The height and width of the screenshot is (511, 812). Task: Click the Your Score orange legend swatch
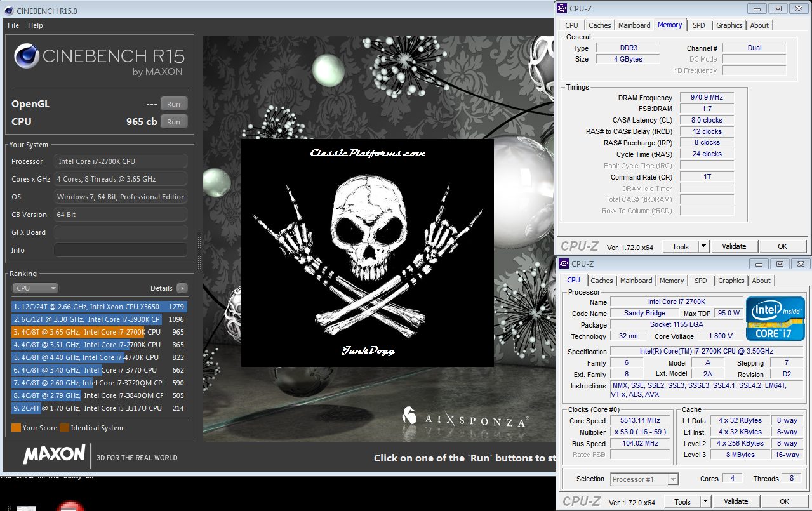click(x=16, y=428)
